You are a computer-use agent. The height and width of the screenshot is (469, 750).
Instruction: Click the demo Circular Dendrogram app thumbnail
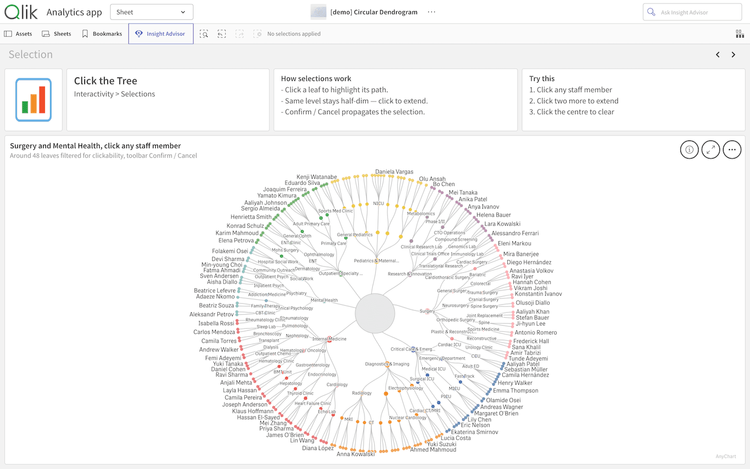[x=318, y=12]
